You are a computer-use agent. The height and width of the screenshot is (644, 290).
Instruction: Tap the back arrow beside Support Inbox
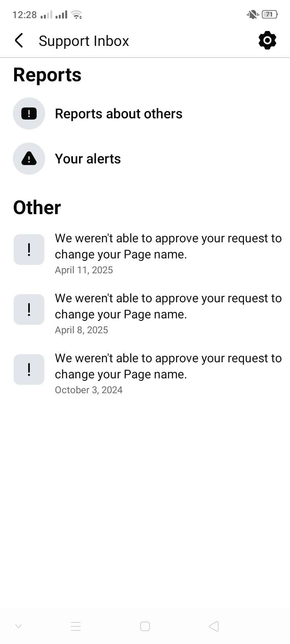click(19, 41)
